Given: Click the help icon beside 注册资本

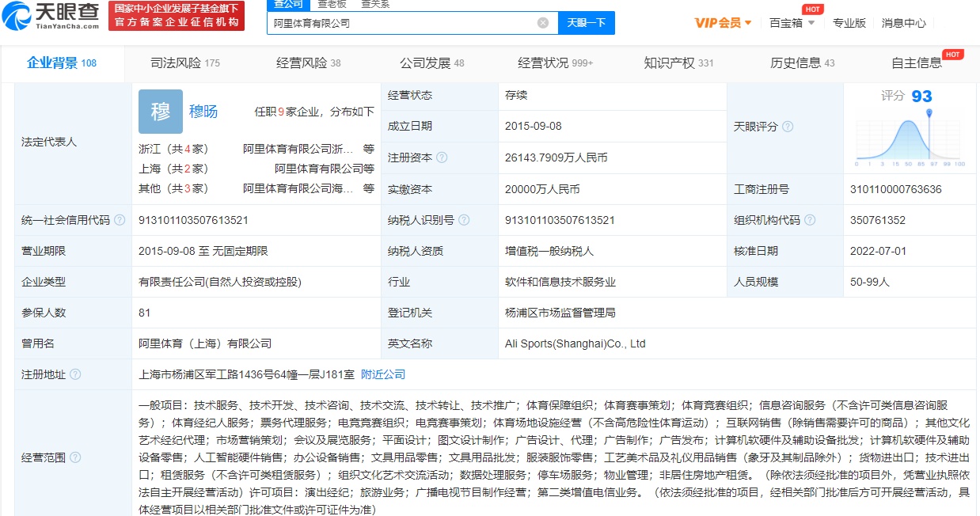Looking at the screenshot, I should tap(442, 157).
